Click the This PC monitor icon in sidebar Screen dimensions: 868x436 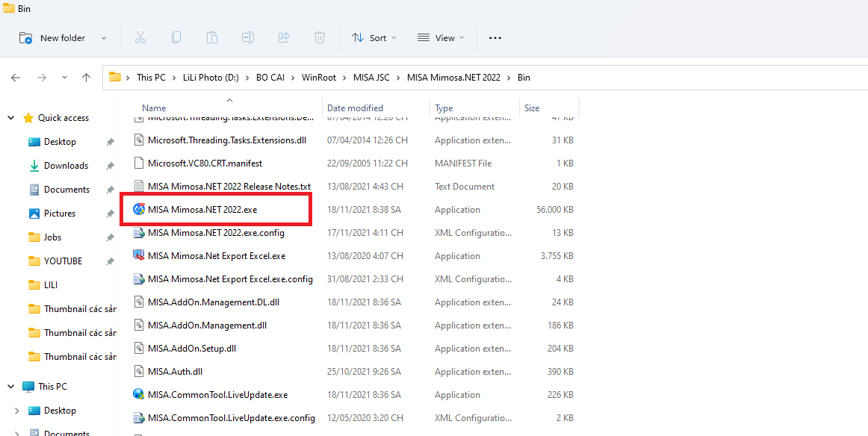pyautogui.click(x=28, y=387)
